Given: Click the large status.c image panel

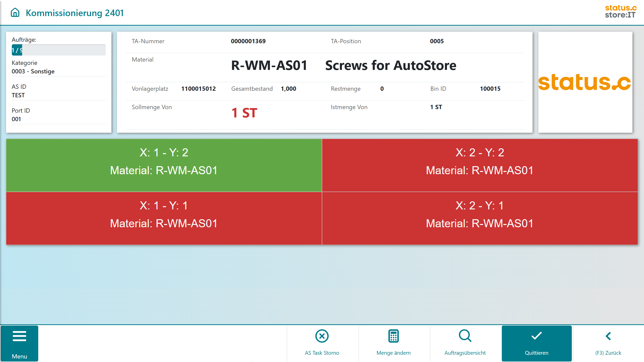Looking at the screenshot, I should [x=585, y=82].
